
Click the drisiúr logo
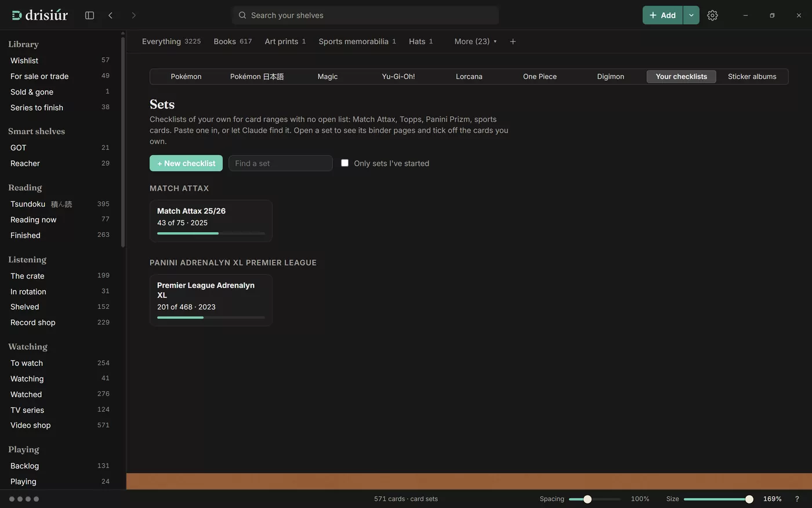click(40, 15)
